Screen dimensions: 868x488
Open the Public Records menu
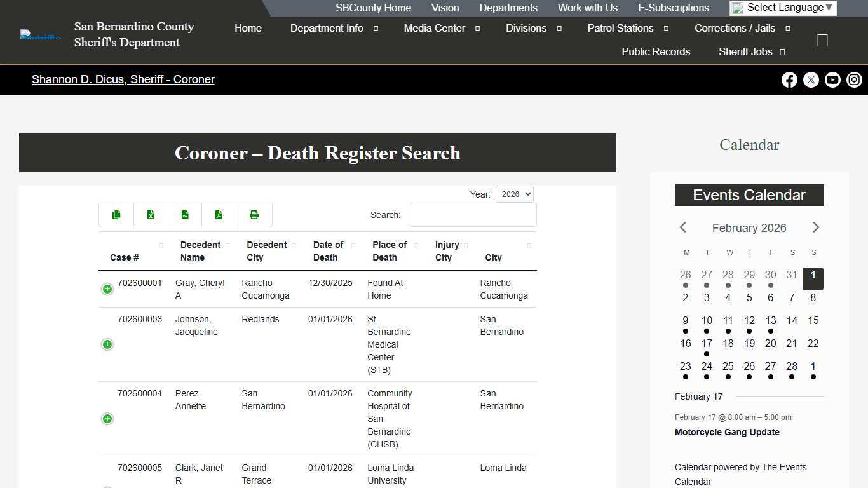pyautogui.click(x=656, y=51)
